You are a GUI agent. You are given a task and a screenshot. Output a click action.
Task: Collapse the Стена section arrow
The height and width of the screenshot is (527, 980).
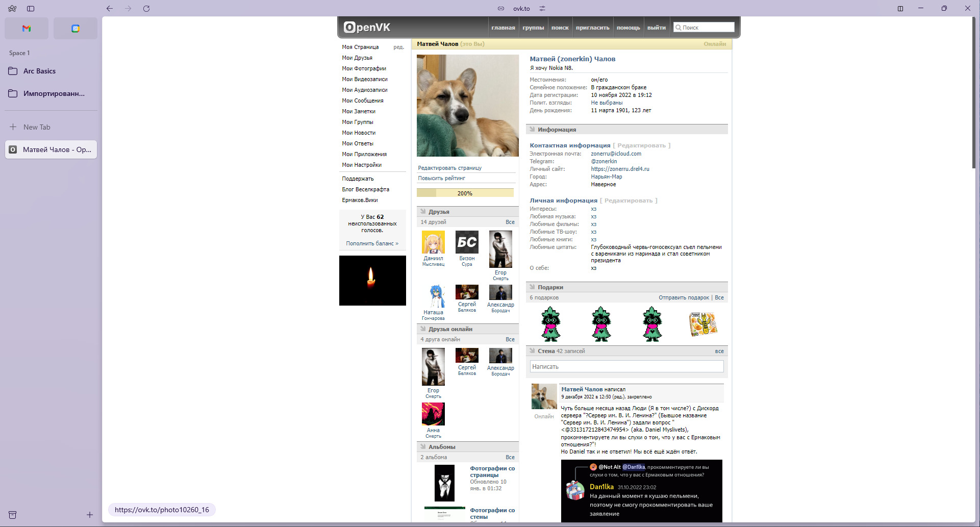532,351
